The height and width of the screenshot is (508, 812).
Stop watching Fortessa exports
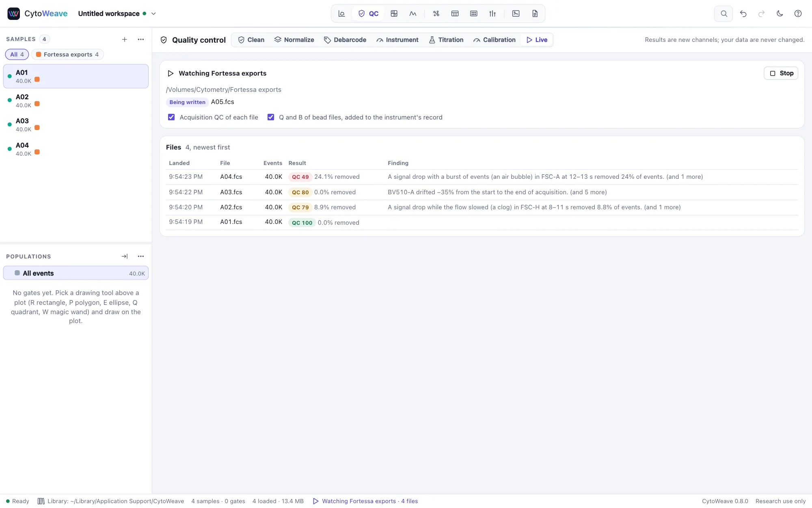(x=781, y=73)
